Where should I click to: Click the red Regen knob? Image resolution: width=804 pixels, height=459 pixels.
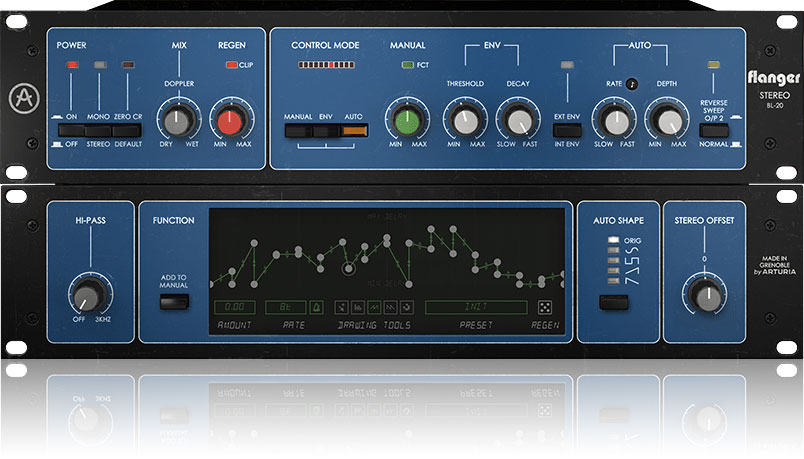(230, 120)
